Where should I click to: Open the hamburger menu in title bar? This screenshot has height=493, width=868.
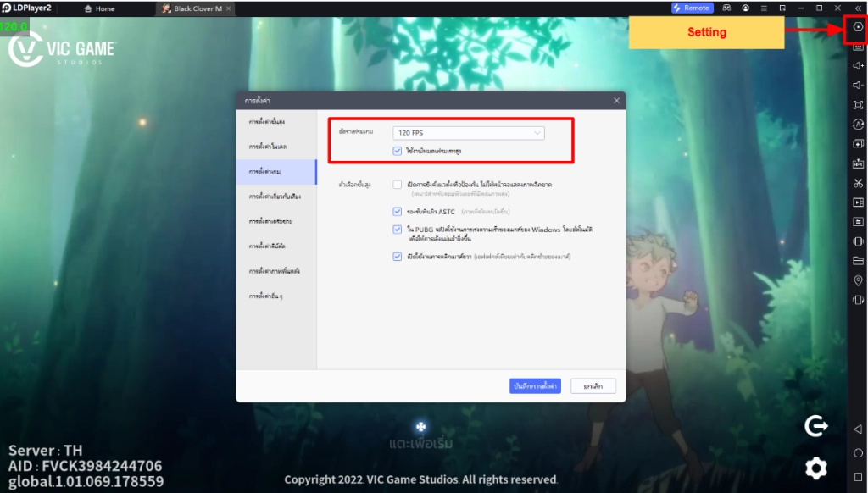coord(765,8)
